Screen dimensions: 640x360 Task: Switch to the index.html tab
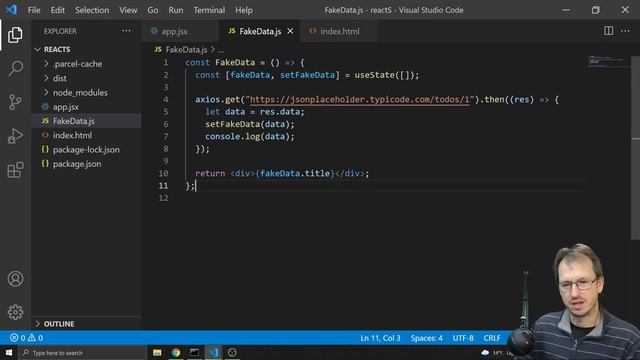(340, 31)
